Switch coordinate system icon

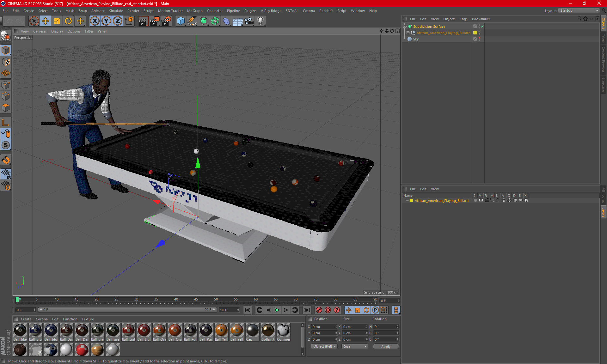click(129, 21)
